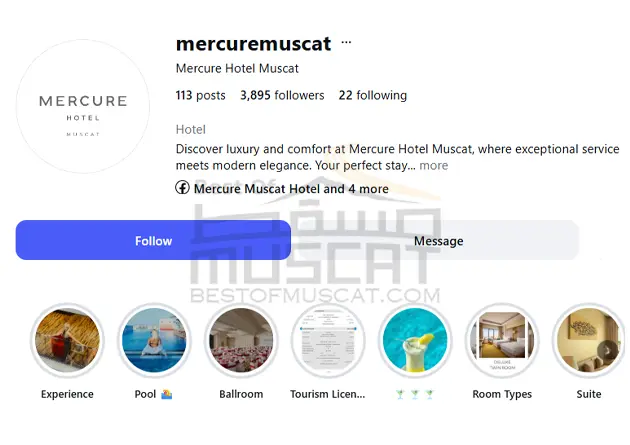Open the Tourism Licen... highlight
This screenshot has width=630, height=445.
328,340
